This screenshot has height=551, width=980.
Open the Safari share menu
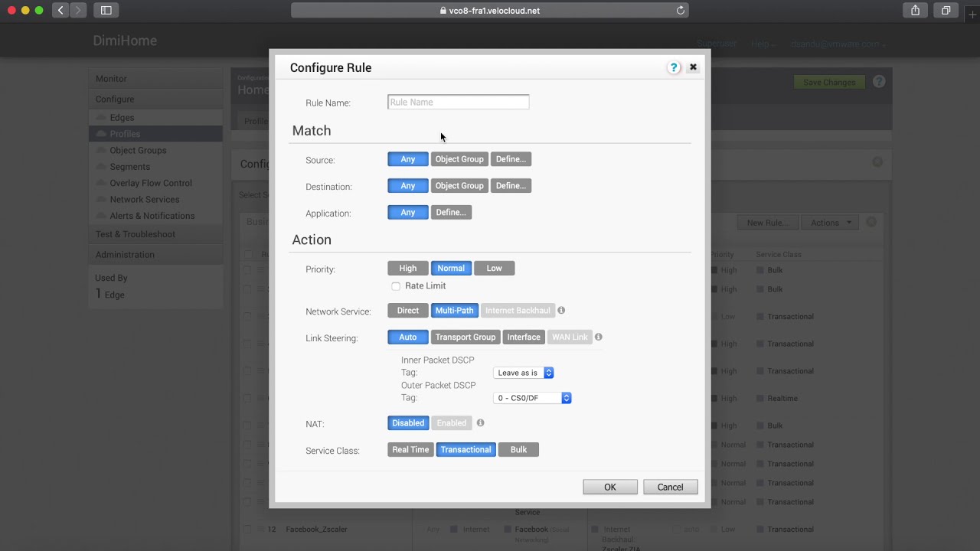[x=915, y=10]
